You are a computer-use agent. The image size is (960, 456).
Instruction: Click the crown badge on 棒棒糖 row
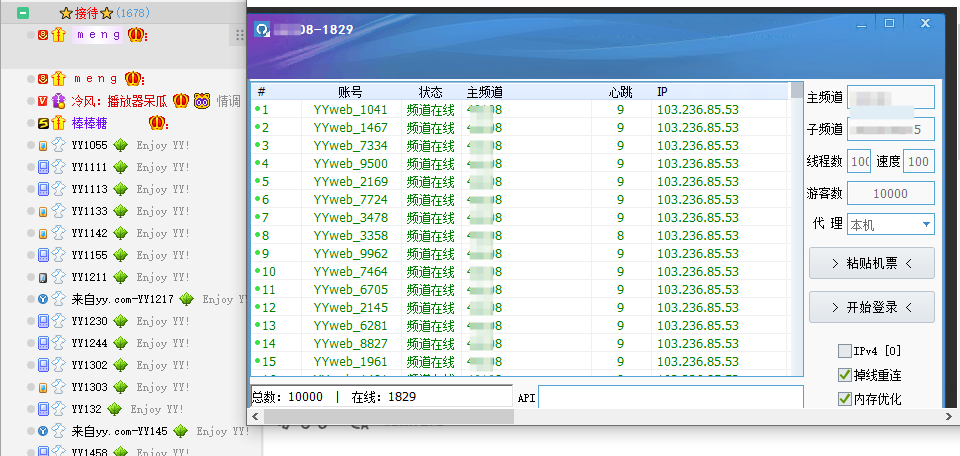157,123
